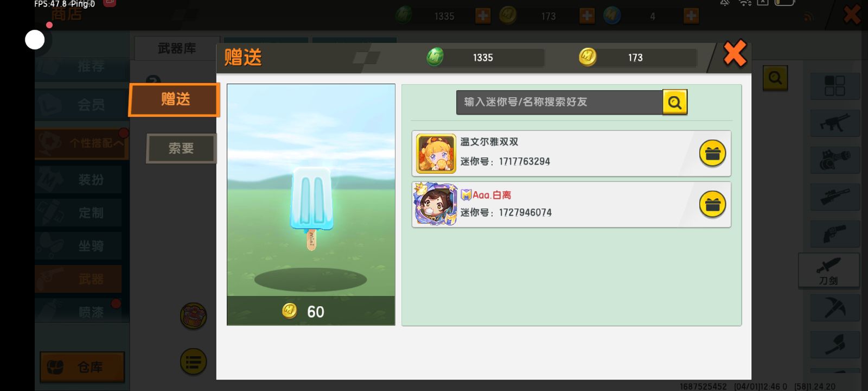Image resolution: width=868 pixels, height=391 pixels.
Task: Select the pickaxe weapon category icon
Action: coord(835,308)
